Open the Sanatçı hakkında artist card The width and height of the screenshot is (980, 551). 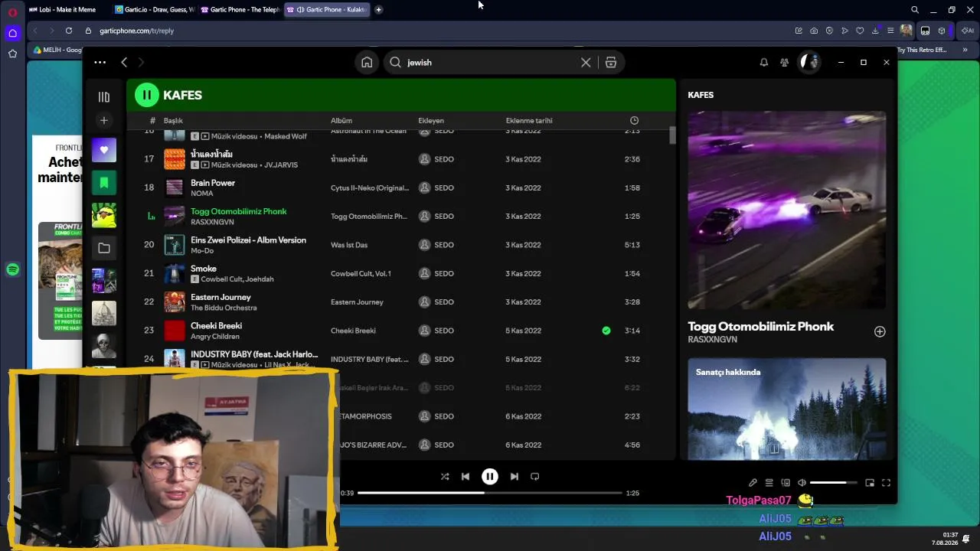point(787,409)
